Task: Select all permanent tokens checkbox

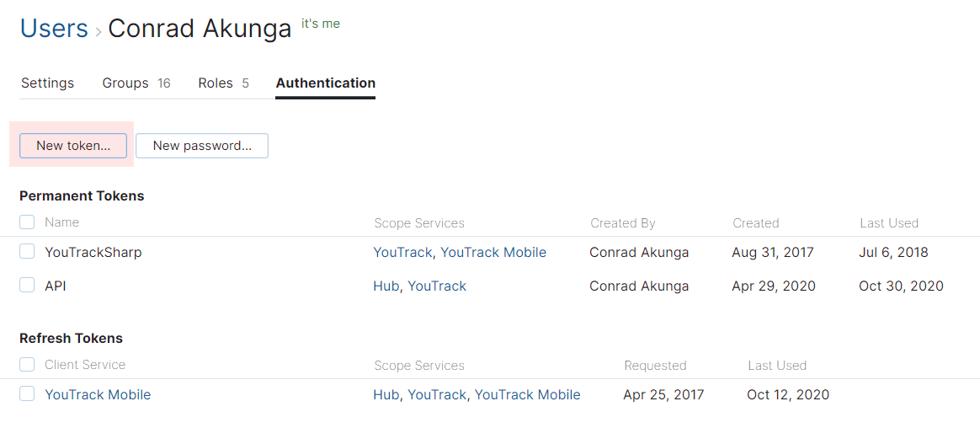Action: [27, 222]
